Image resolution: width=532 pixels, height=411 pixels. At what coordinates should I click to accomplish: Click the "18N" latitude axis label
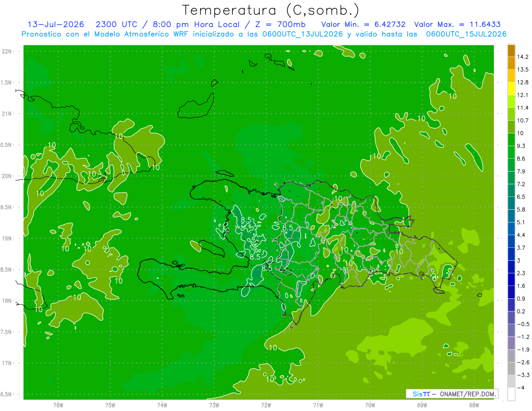point(7,301)
